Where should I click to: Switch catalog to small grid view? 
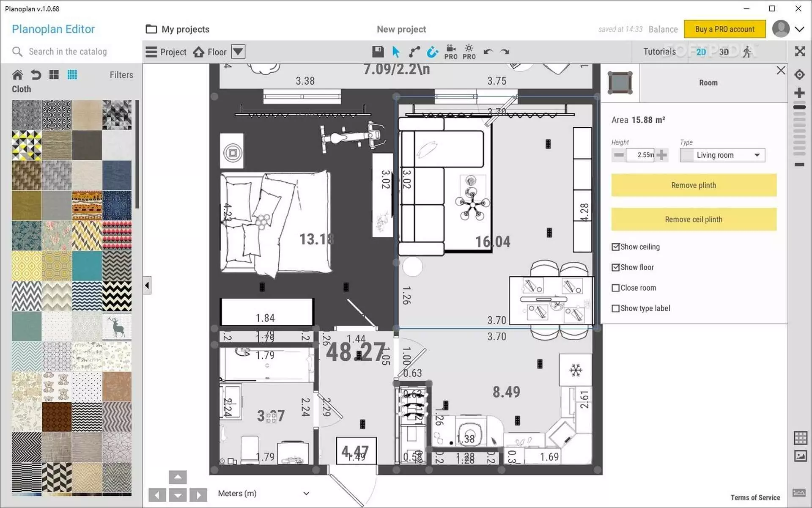coord(72,75)
